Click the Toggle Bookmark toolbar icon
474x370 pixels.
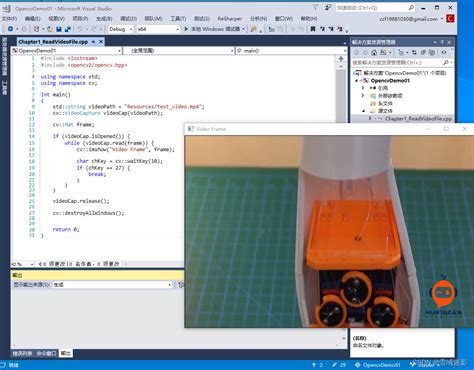click(x=313, y=29)
